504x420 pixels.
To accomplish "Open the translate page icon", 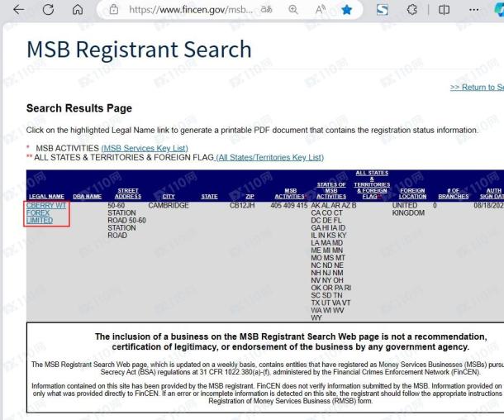I will click(266, 10).
